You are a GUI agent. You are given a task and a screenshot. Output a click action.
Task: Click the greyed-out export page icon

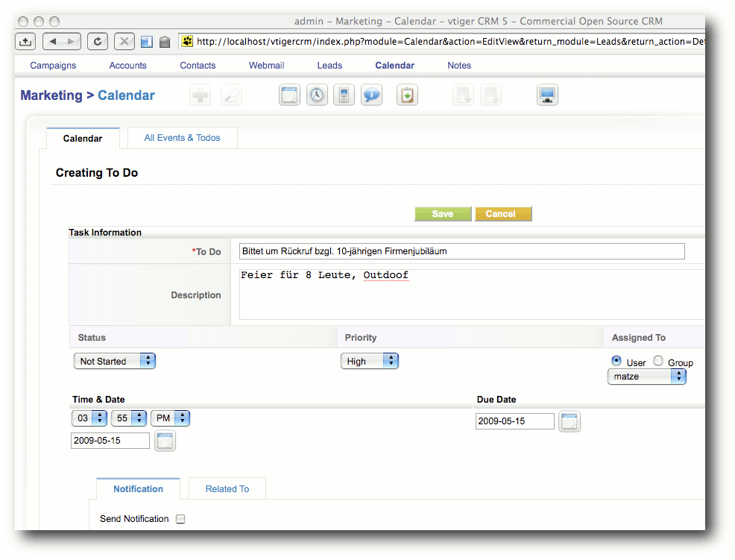point(490,95)
